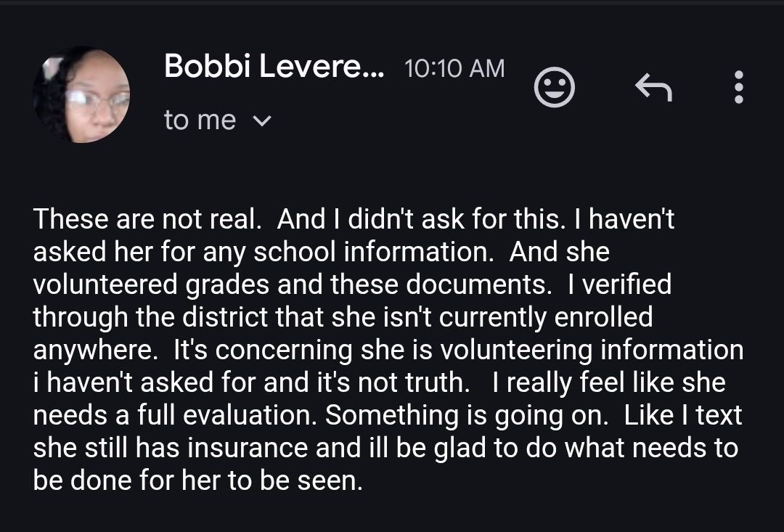Screen dimensions: 784x532
Task: Tap the line "volunteered grades and these documents"
Action: 290,285
